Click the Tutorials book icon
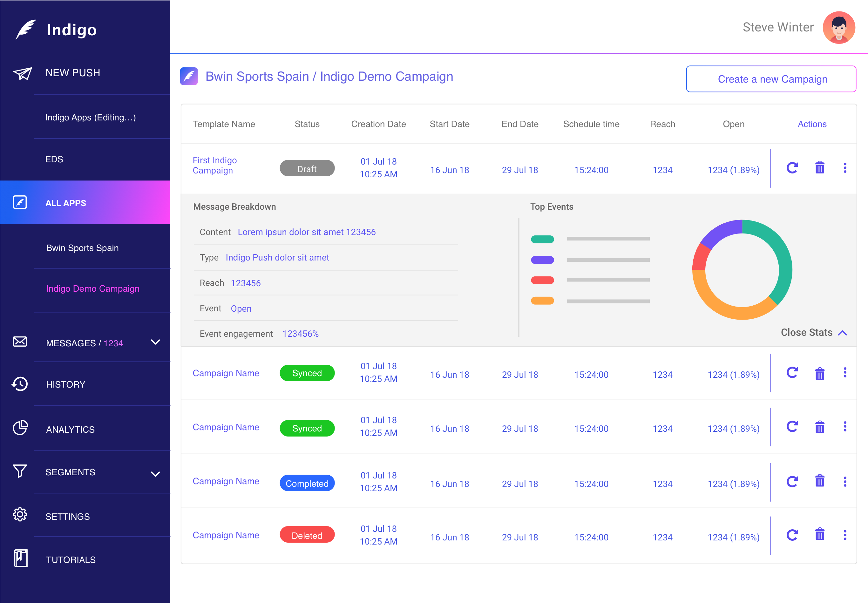Image resolution: width=868 pixels, height=603 pixels. pos(21,559)
